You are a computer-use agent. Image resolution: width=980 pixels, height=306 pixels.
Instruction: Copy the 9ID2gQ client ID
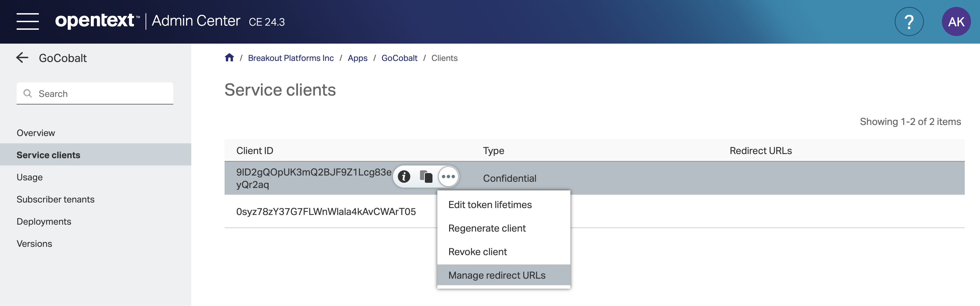point(426,177)
